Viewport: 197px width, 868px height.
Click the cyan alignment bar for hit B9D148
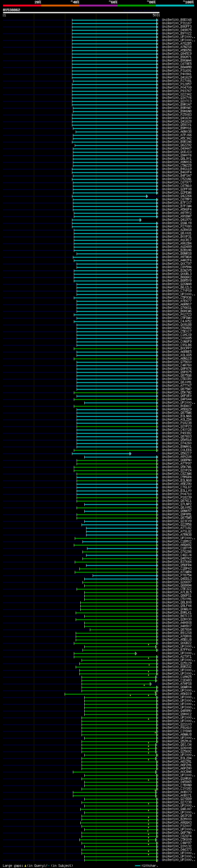coord(115,20)
